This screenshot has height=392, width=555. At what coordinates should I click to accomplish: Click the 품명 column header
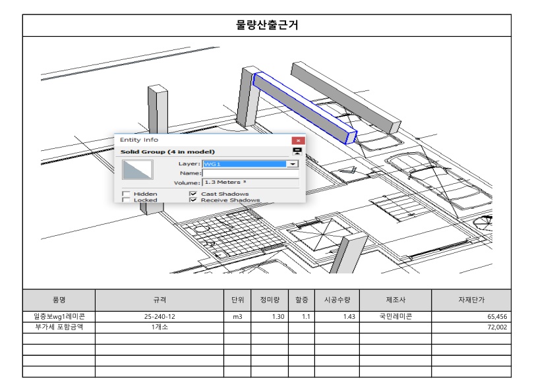[59, 300]
